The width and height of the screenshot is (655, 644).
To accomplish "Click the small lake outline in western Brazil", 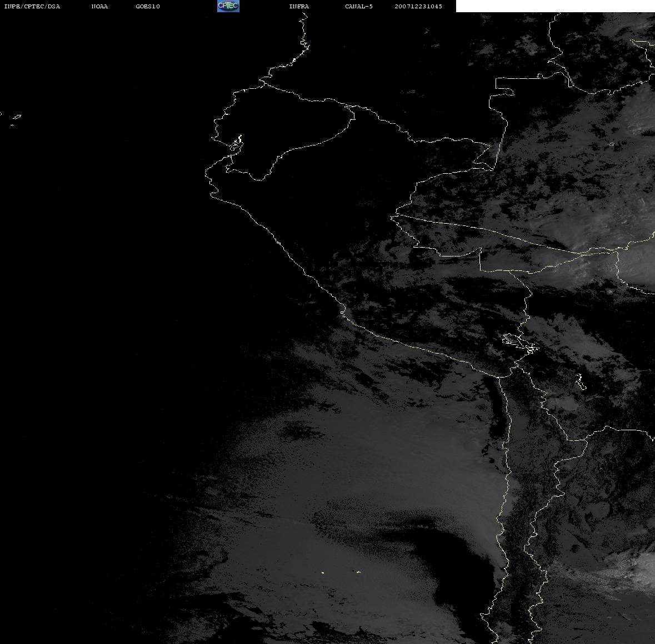I will (611, 144).
